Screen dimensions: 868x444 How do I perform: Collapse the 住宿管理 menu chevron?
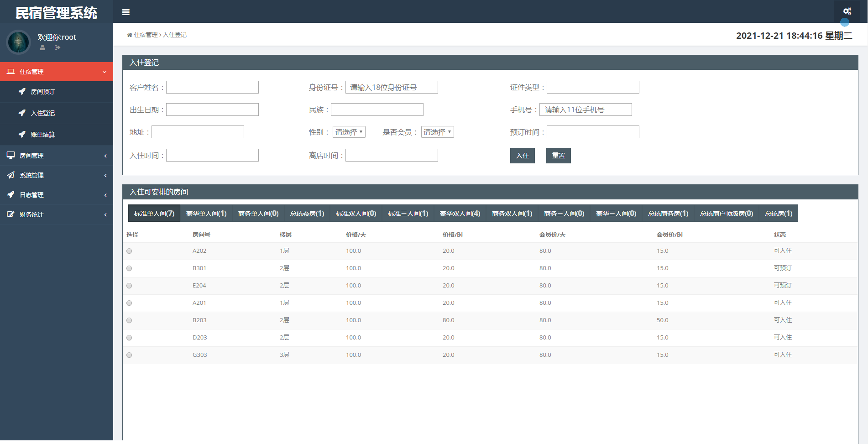point(105,72)
